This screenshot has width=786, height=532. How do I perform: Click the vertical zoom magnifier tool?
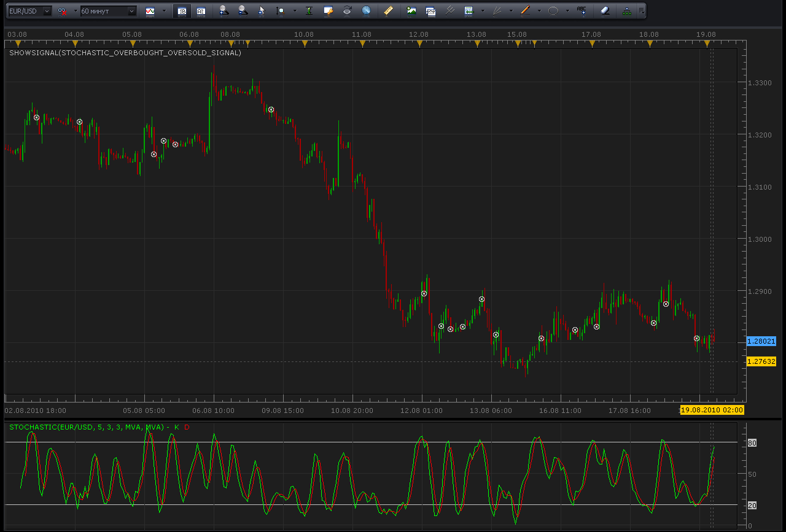pyautogui.click(x=281, y=11)
